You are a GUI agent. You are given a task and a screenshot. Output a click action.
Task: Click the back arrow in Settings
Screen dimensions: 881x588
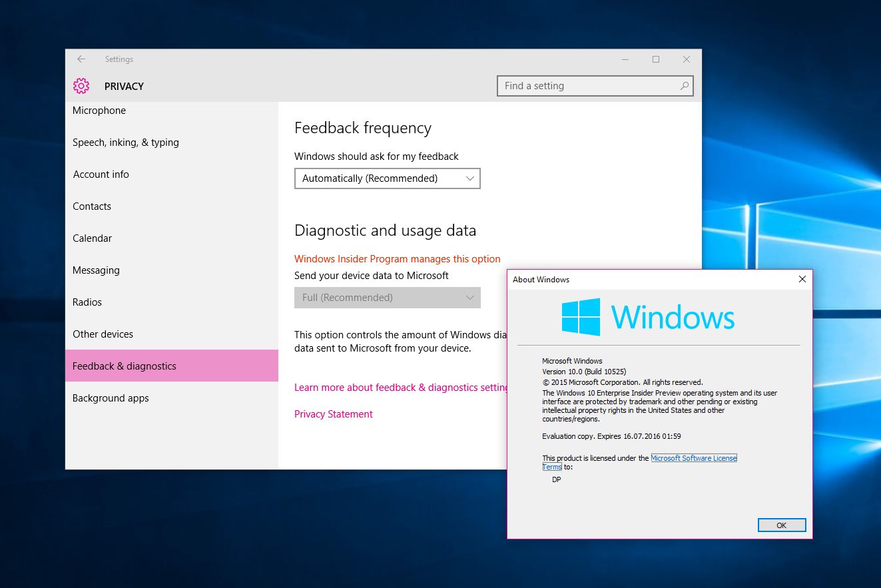tap(81, 59)
